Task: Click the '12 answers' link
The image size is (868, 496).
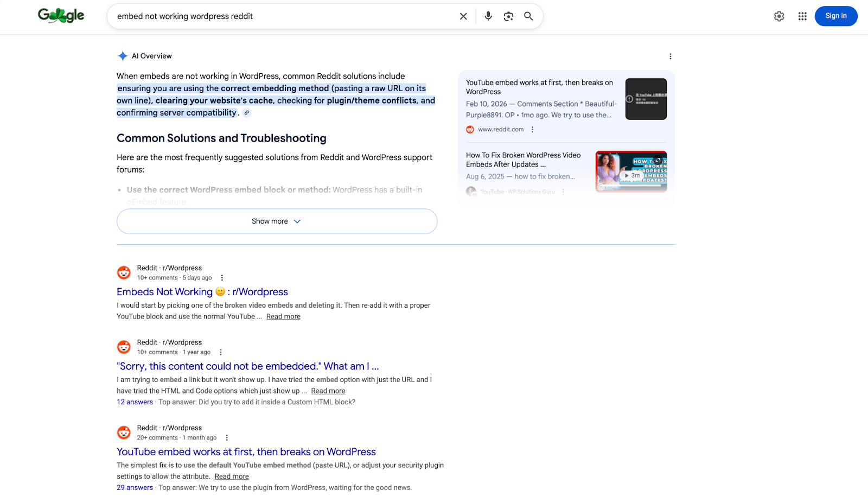Action: point(134,402)
